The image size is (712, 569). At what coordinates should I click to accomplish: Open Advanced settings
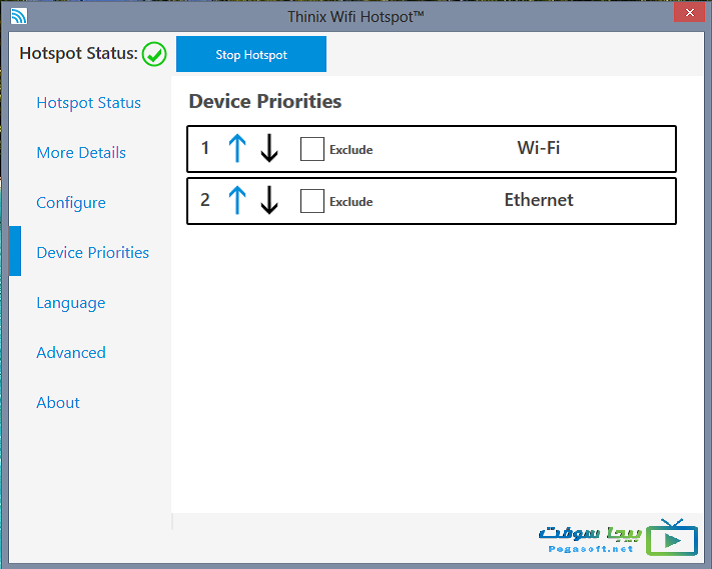point(71,352)
